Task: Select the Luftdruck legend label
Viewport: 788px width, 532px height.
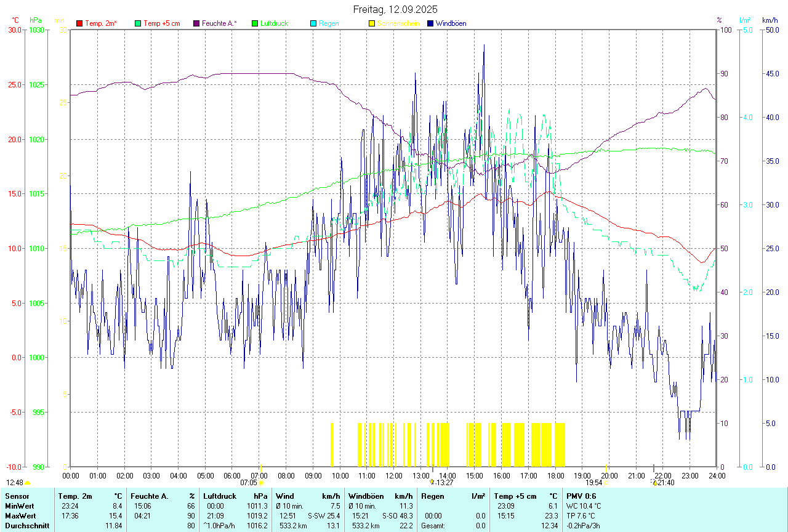Action: pos(274,23)
